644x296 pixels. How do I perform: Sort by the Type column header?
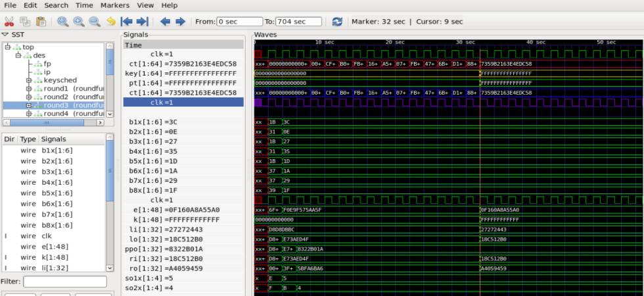point(28,139)
